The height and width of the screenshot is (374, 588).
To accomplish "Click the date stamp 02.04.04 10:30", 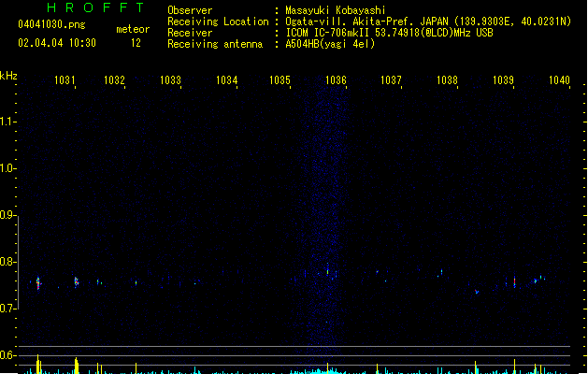I will pyautogui.click(x=57, y=43).
